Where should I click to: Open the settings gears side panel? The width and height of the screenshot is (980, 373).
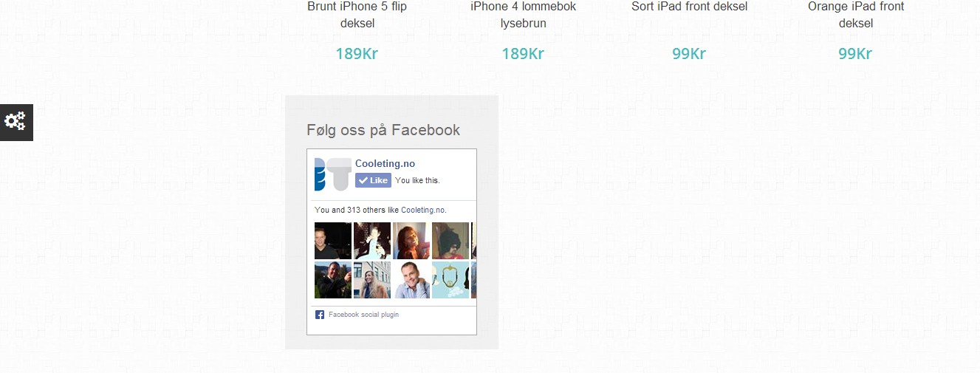coord(16,122)
